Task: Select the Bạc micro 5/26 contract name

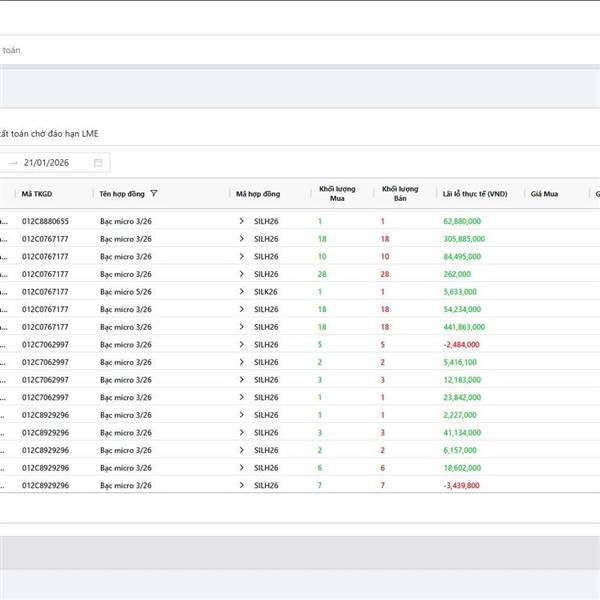Action: click(x=126, y=291)
